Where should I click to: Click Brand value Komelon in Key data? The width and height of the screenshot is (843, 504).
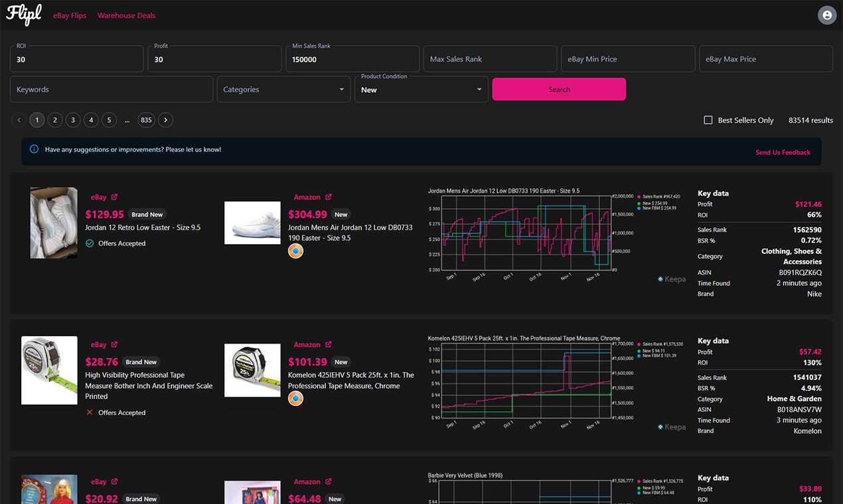(808, 431)
